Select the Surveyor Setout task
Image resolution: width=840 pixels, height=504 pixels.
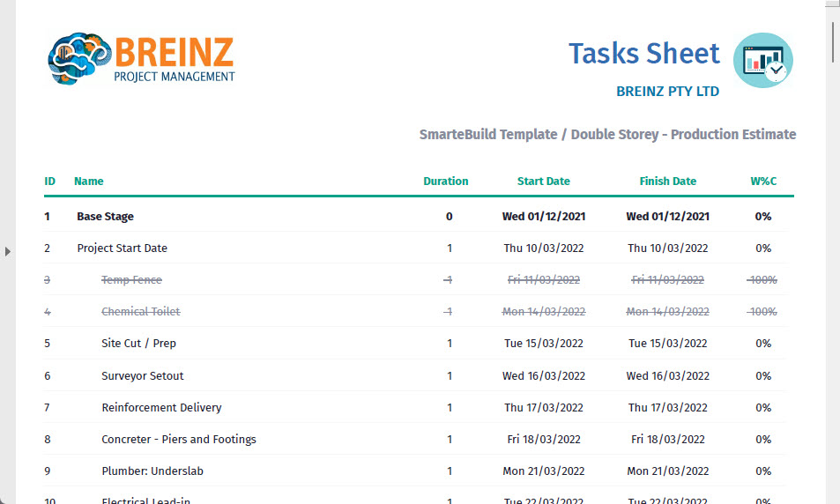[142, 376]
